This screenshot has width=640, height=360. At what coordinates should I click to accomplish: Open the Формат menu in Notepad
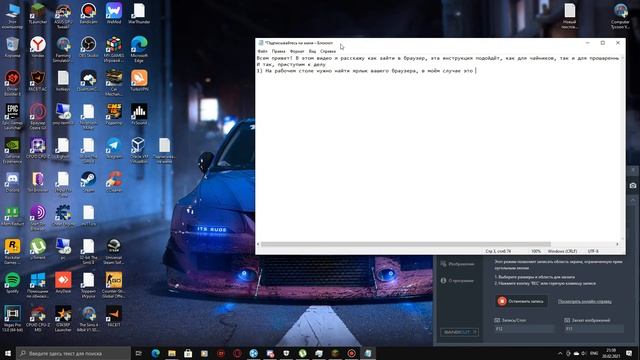297,51
